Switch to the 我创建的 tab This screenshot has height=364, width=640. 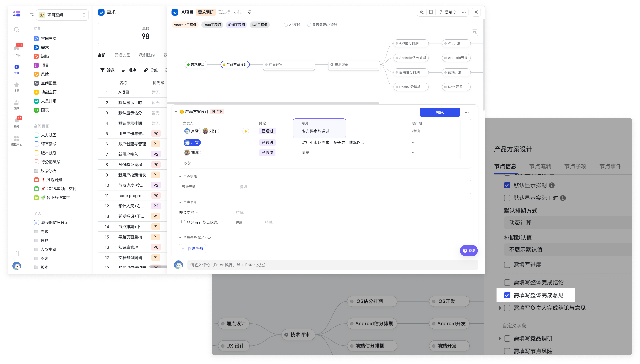(x=147, y=55)
